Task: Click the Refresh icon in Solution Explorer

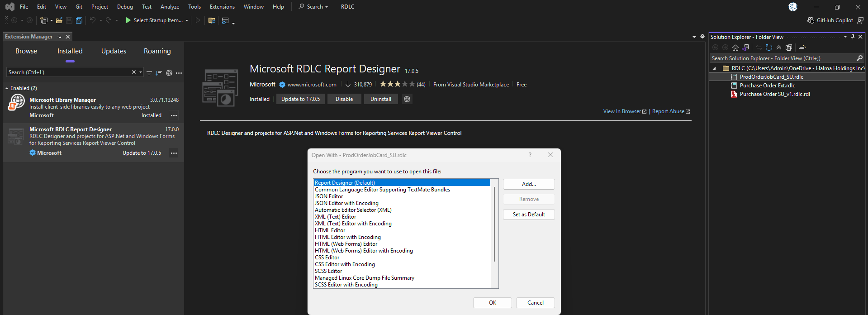Action: pos(768,48)
